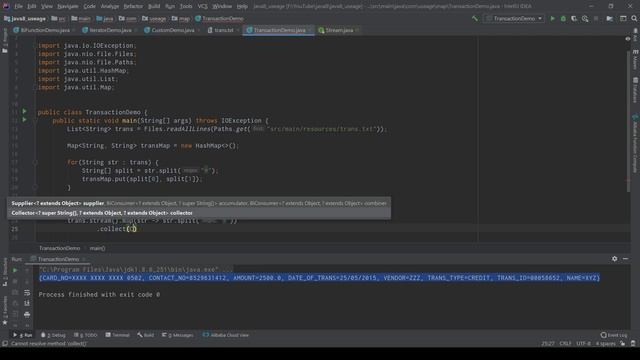The image size is (640, 360).
Task: Toggle the inspections eye icon atop editor
Action: (628, 39)
